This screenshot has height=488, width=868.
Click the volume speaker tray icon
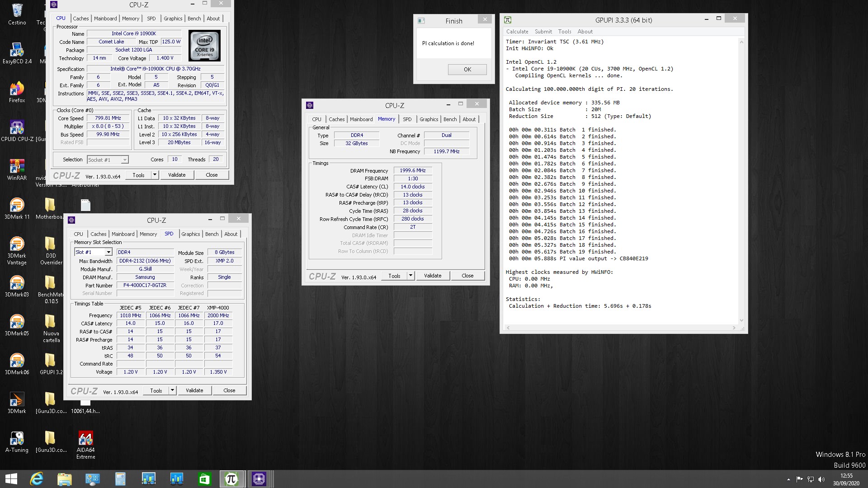[821, 479]
